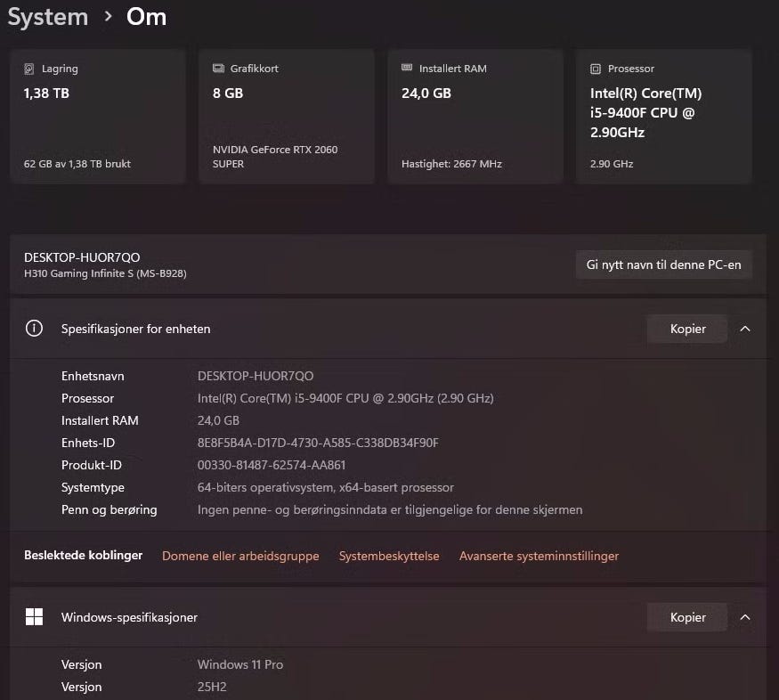
Task: Click the Installert RAM value 24,0 GB in specs
Action: (218, 420)
